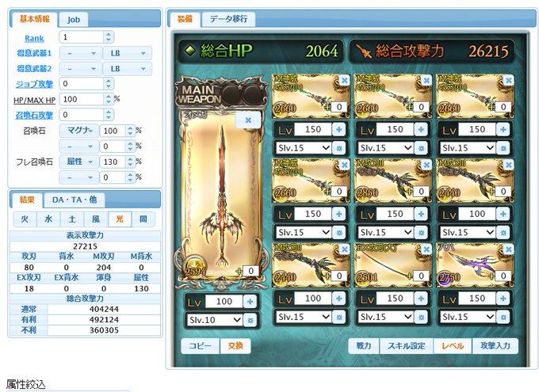Switch to 結果 tab

click(x=27, y=200)
